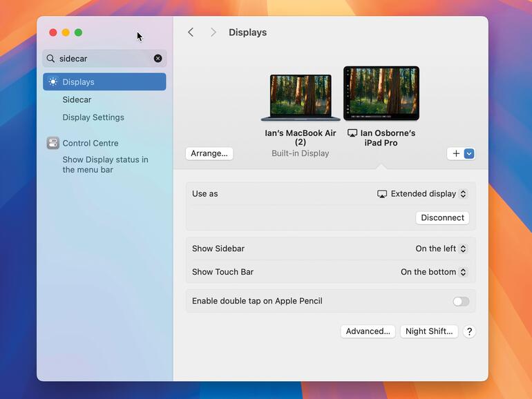The image size is (532, 399).
Task: Click the forward navigation chevron
Action: click(x=213, y=32)
